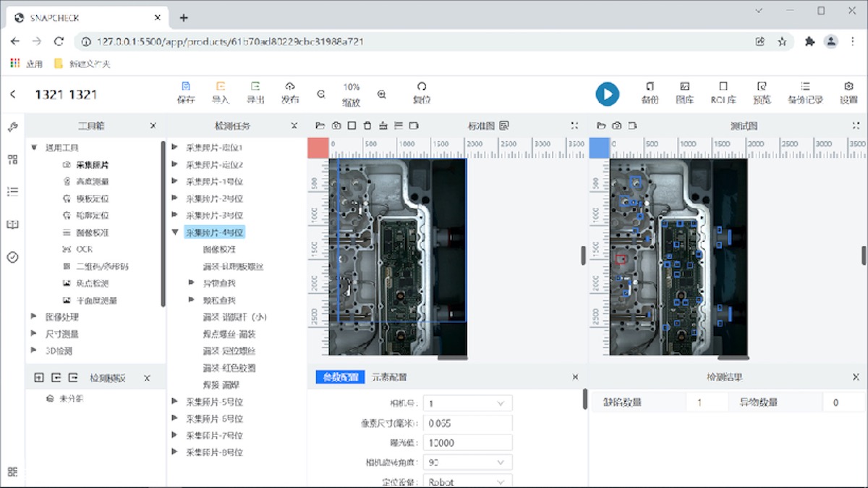Select the 高度测量 tool
This screenshot has height=488, width=868.
[x=93, y=182]
